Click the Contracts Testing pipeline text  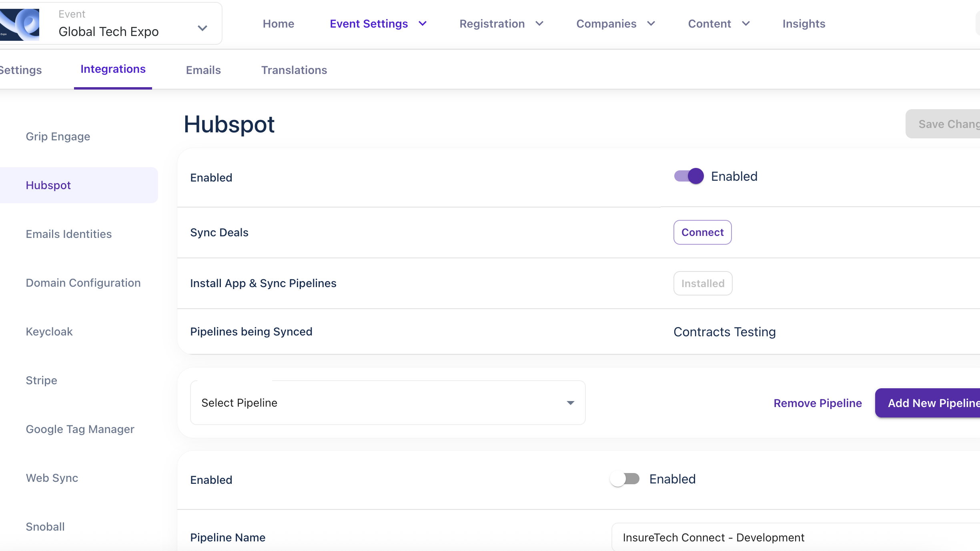(724, 332)
